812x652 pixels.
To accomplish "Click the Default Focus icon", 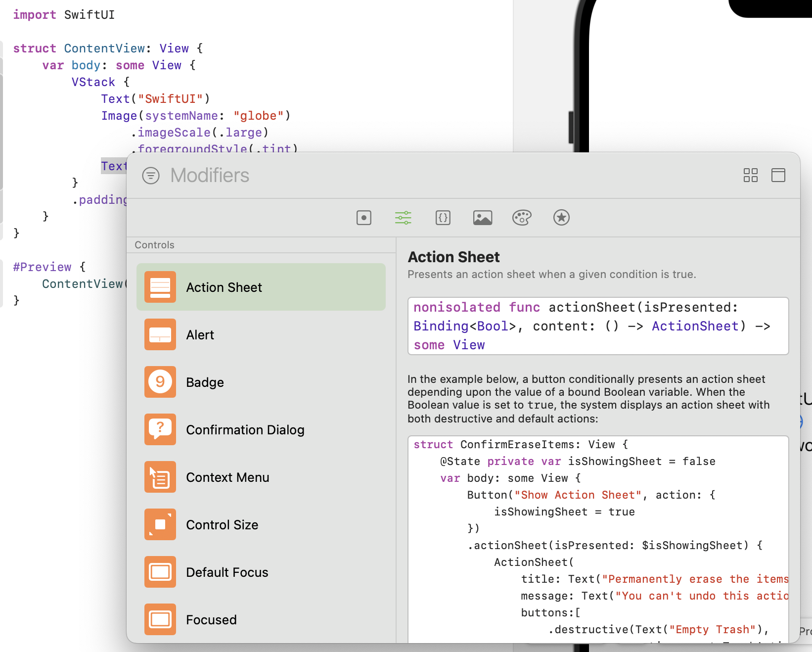I will coord(160,572).
